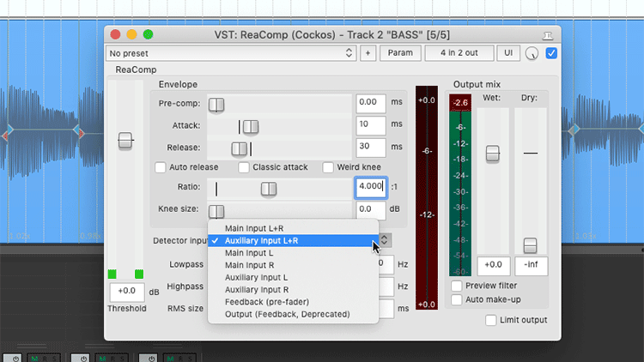Toggle the plugin bypass checkbox
The width and height of the screenshot is (644, 362).
(551, 53)
